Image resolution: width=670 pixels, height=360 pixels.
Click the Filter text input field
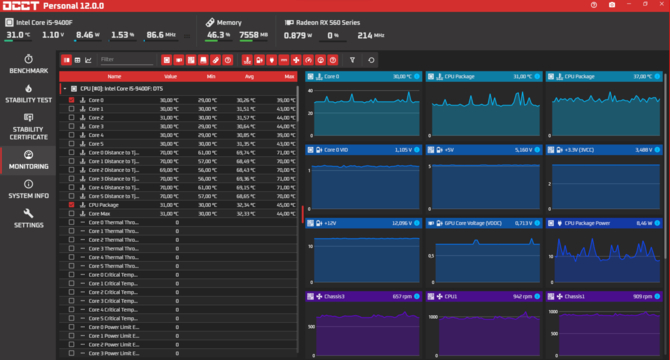pos(126,60)
